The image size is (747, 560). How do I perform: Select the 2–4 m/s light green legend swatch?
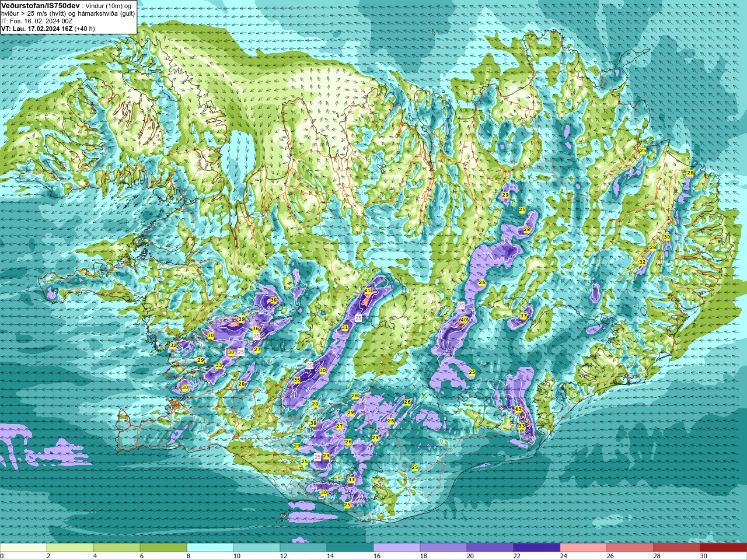tap(70, 548)
